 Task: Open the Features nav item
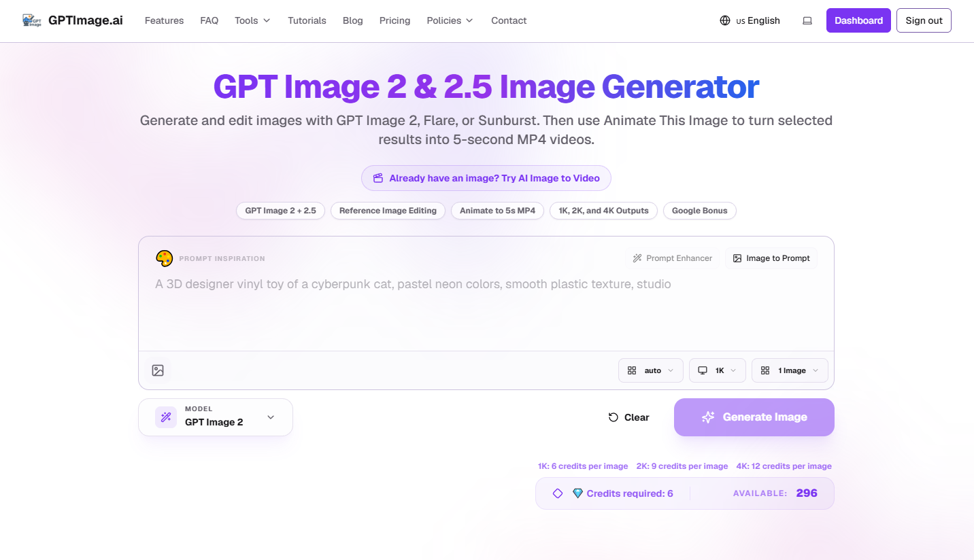[x=164, y=20]
